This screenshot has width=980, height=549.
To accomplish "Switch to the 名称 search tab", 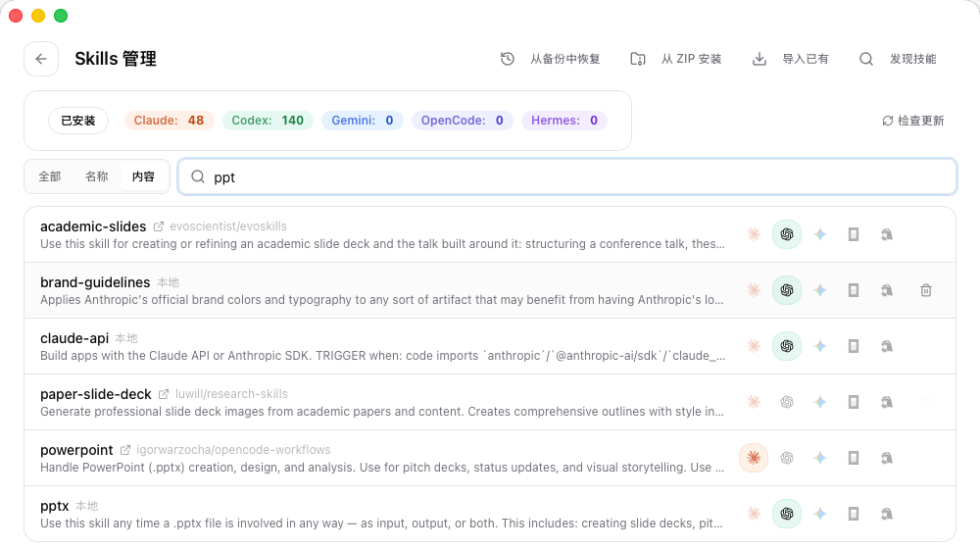I will click(97, 176).
